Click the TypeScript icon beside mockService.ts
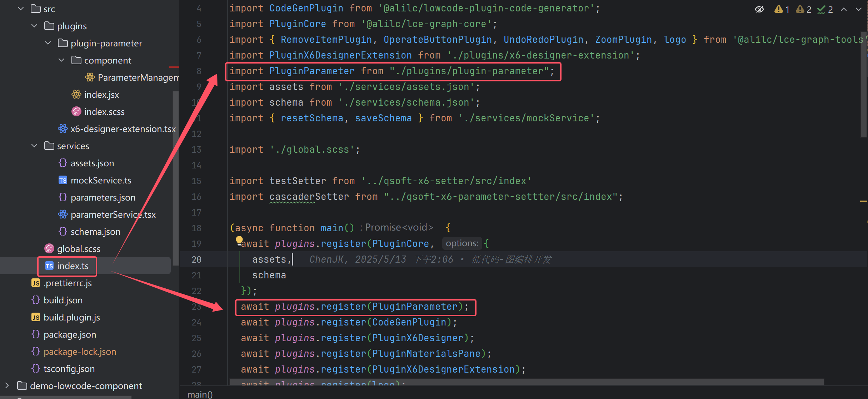Image resolution: width=868 pixels, height=399 pixels. tap(63, 180)
